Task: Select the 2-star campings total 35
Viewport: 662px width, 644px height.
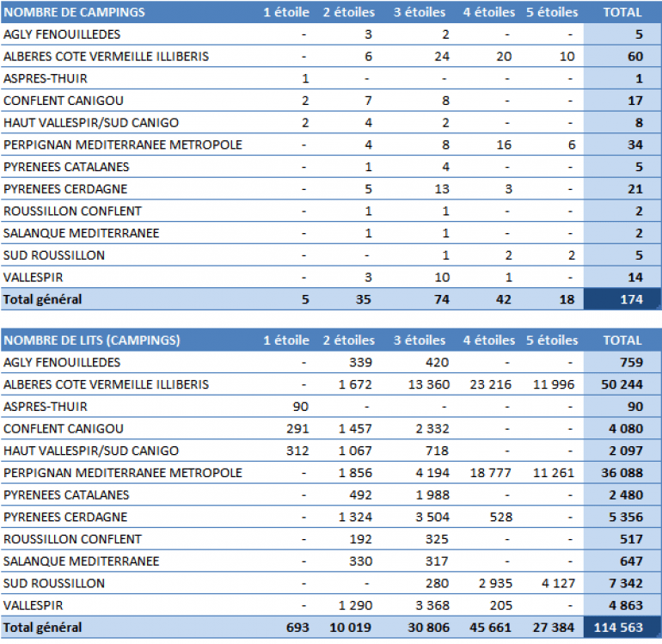Action: coord(363,299)
